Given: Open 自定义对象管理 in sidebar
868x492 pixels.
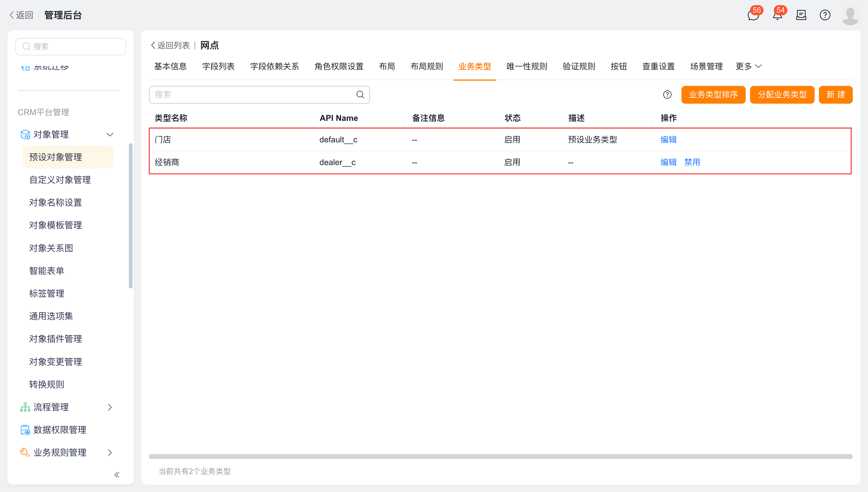Looking at the screenshot, I should click(x=60, y=180).
